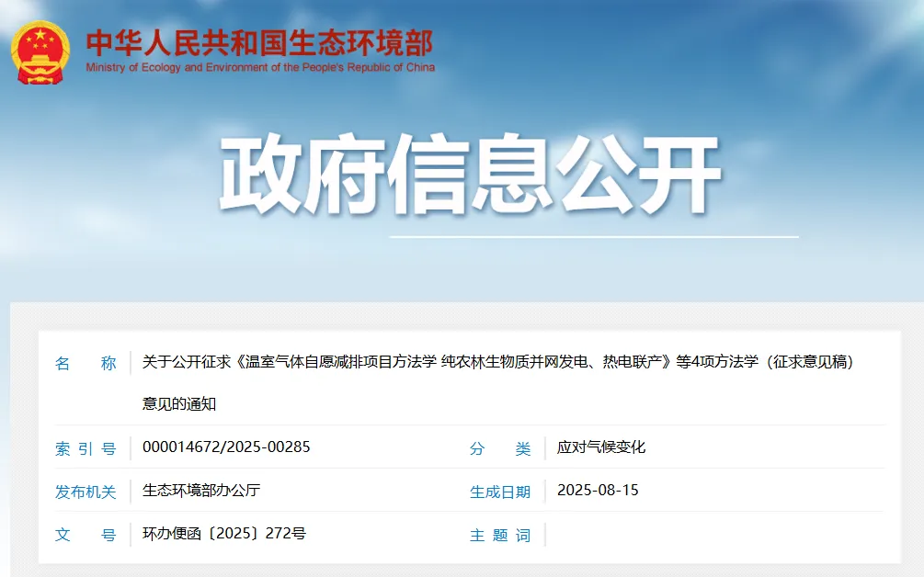Select the 分类 field label
The height and width of the screenshot is (577, 924).
(500, 449)
